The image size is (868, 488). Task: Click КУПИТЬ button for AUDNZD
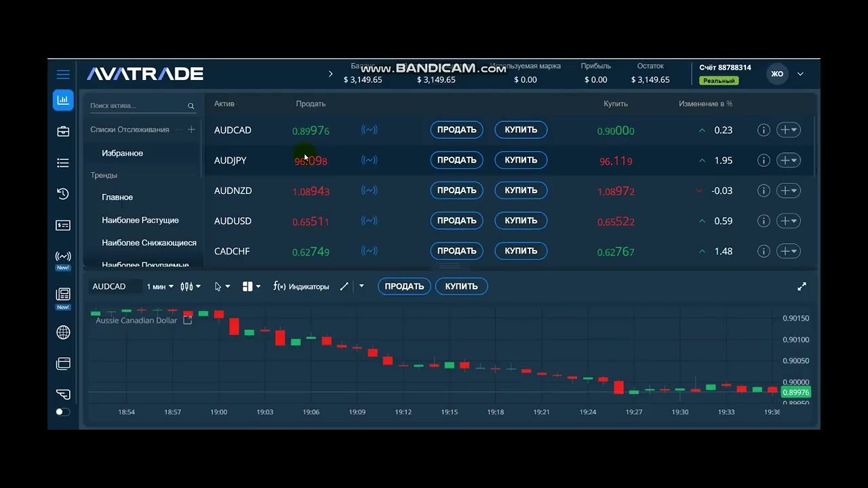click(521, 190)
